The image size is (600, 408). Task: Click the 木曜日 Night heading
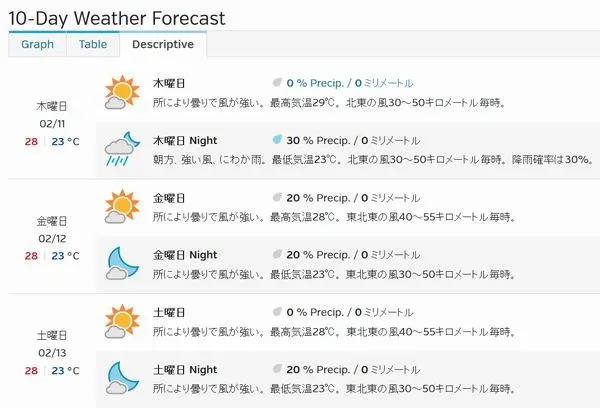point(185,140)
